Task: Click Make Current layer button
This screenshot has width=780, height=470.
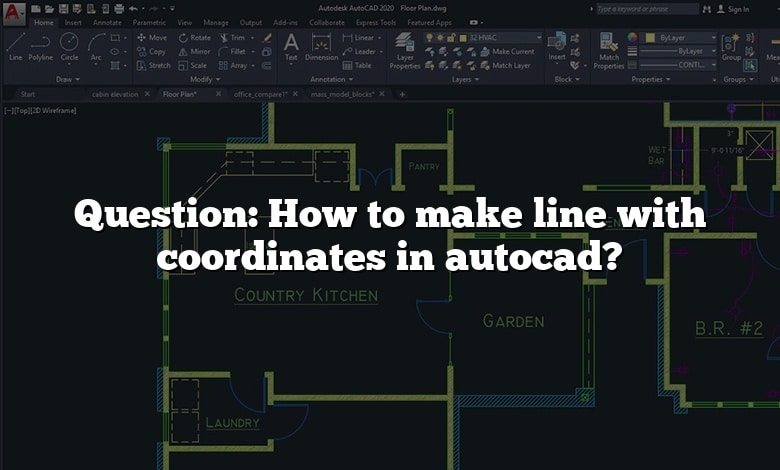Action: click(x=507, y=51)
